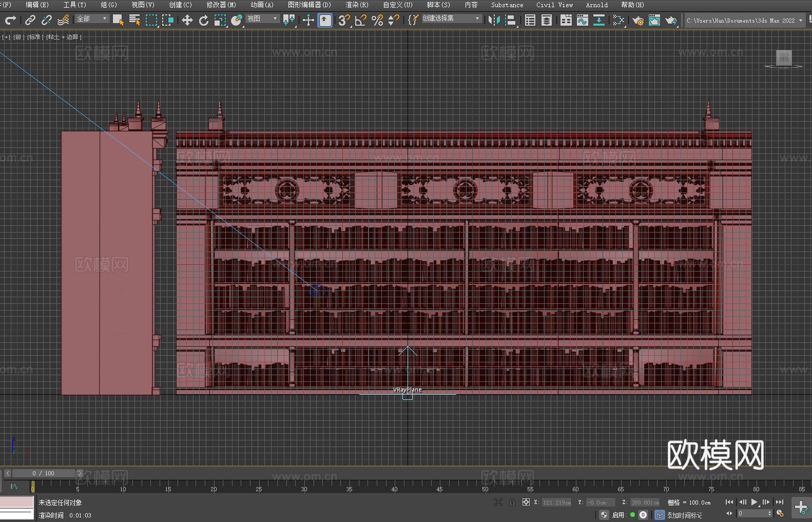This screenshot has width=812, height=522.
Task: Click the Set Keys plus-key button
Action: click(x=801, y=508)
